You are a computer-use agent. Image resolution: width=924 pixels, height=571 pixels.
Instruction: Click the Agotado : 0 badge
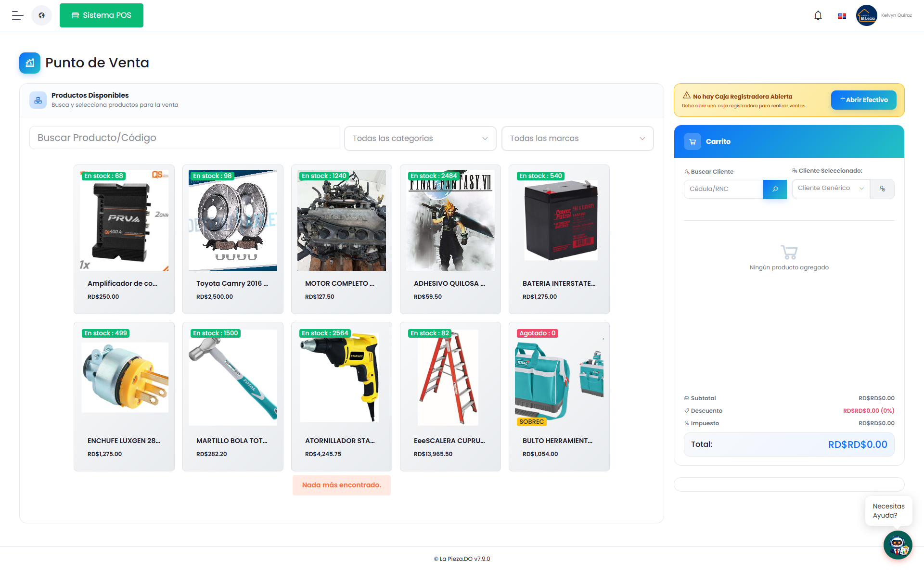click(538, 333)
